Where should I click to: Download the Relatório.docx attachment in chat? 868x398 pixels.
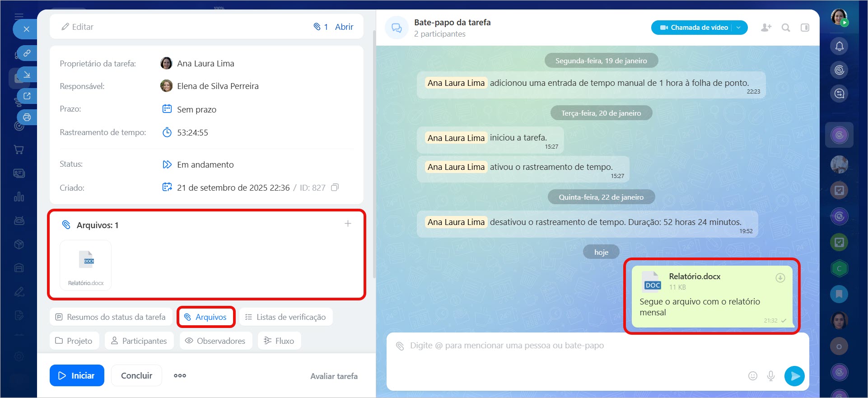(x=780, y=278)
